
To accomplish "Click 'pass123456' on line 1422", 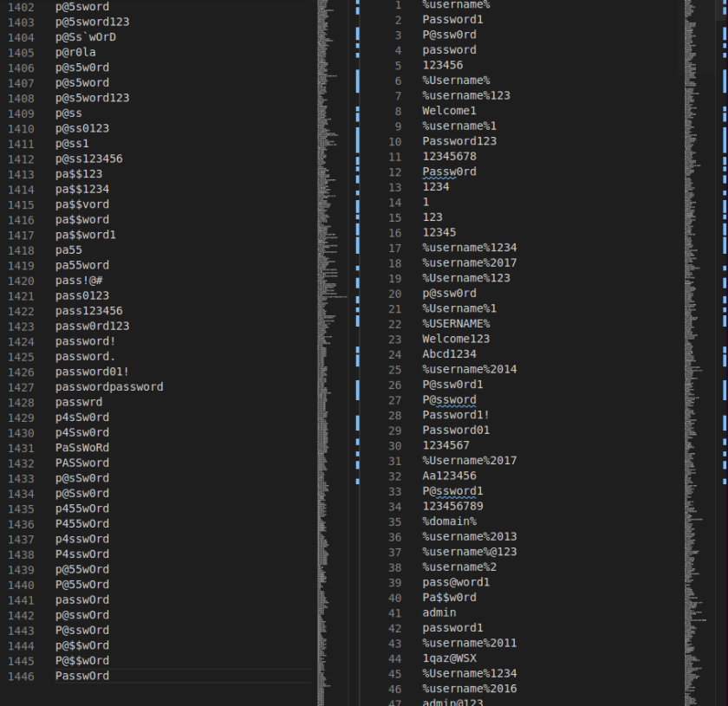I will 89,311.
